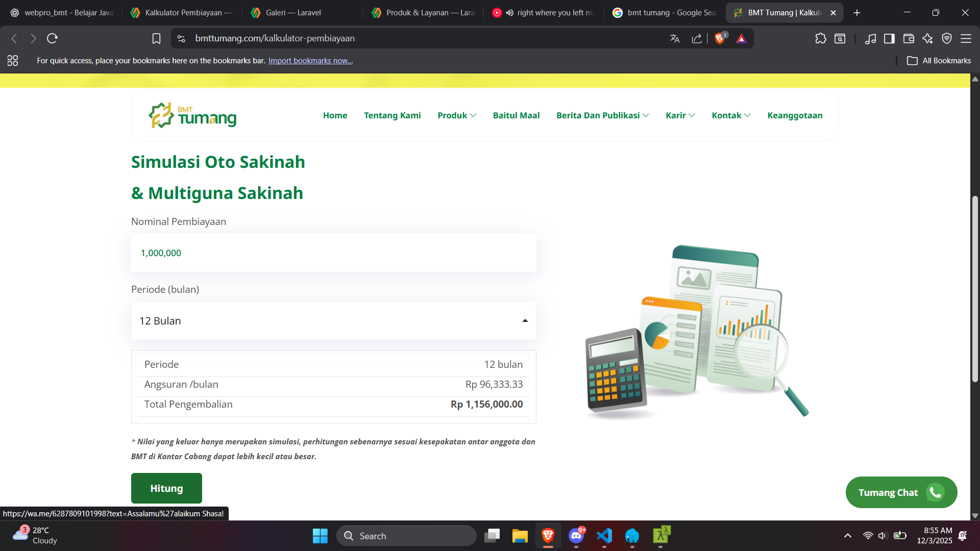Expand the Periode 12 Bulan dropdown
The image size is (980, 551).
click(333, 321)
